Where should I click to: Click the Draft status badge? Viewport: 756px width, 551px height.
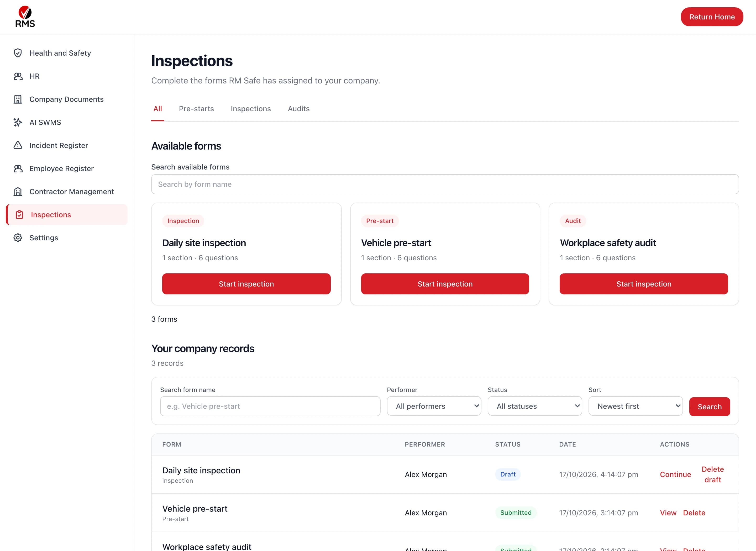point(507,474)
